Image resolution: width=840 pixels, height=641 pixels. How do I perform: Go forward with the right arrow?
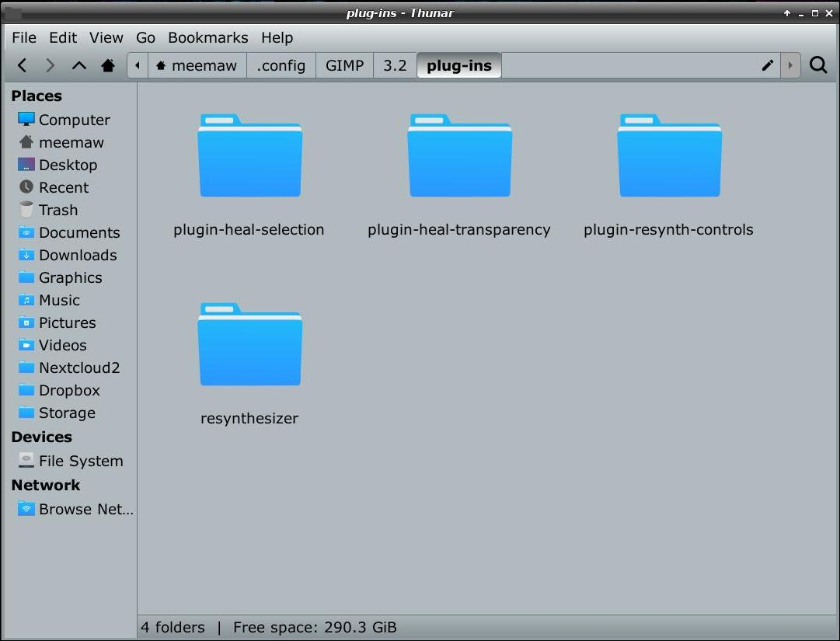(50, 65)
